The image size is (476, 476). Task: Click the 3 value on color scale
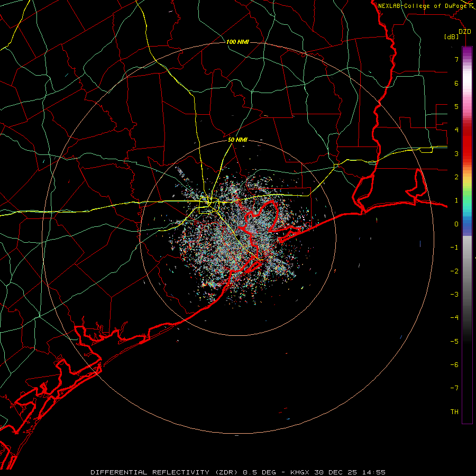point(456,153)
